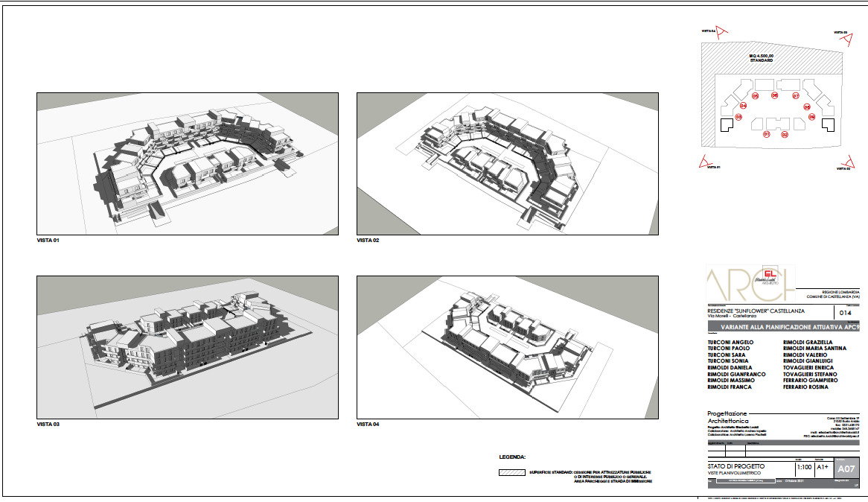Select red circled building marker 01

tap(766, 134)
